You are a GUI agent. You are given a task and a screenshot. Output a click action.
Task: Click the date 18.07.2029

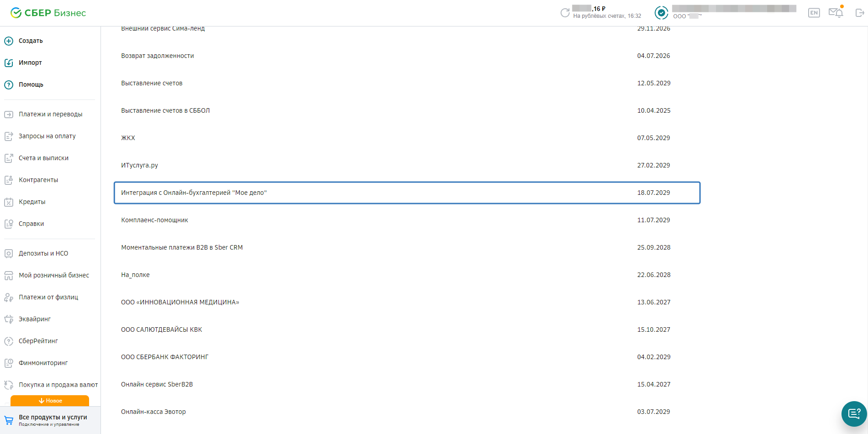pos(654,193)
